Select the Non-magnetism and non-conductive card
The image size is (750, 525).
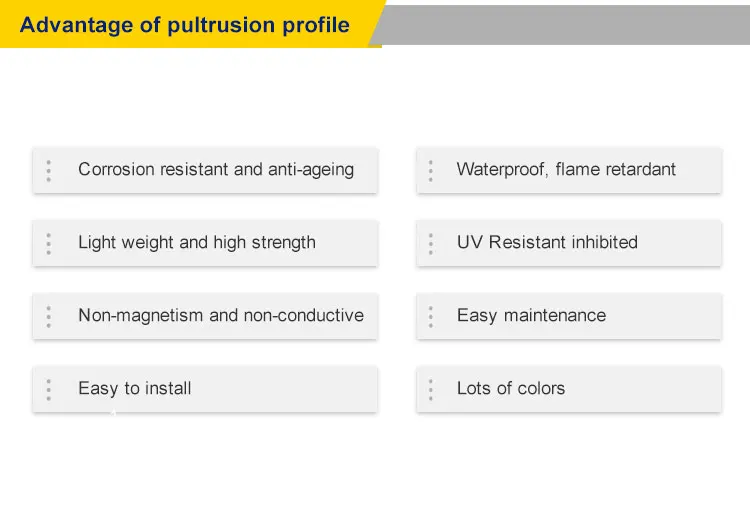(x=205, y=317)
